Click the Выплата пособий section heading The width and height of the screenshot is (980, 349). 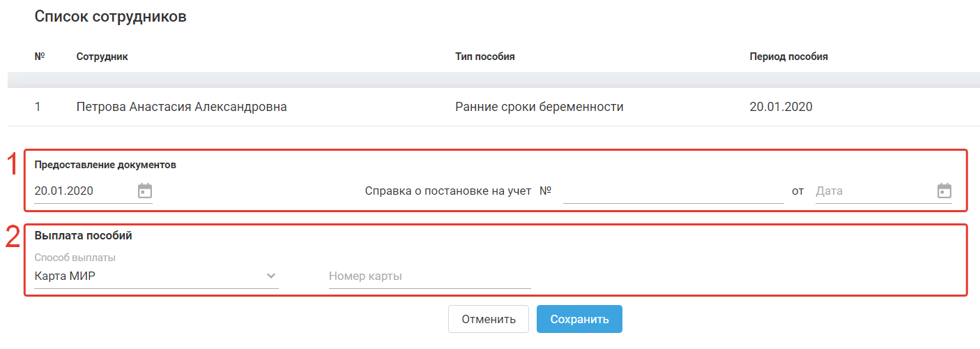tap(83, 235)
